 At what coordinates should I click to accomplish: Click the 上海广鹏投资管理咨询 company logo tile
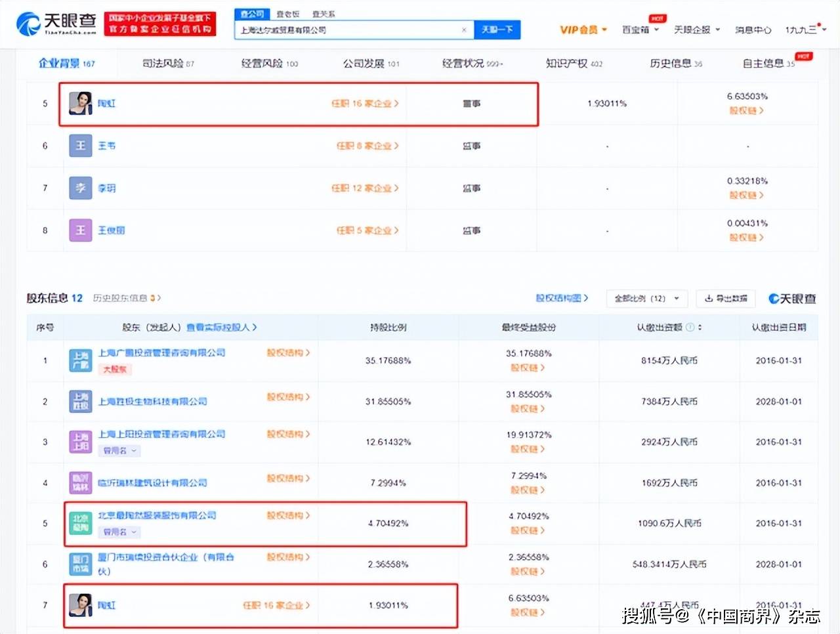[81, 360]
